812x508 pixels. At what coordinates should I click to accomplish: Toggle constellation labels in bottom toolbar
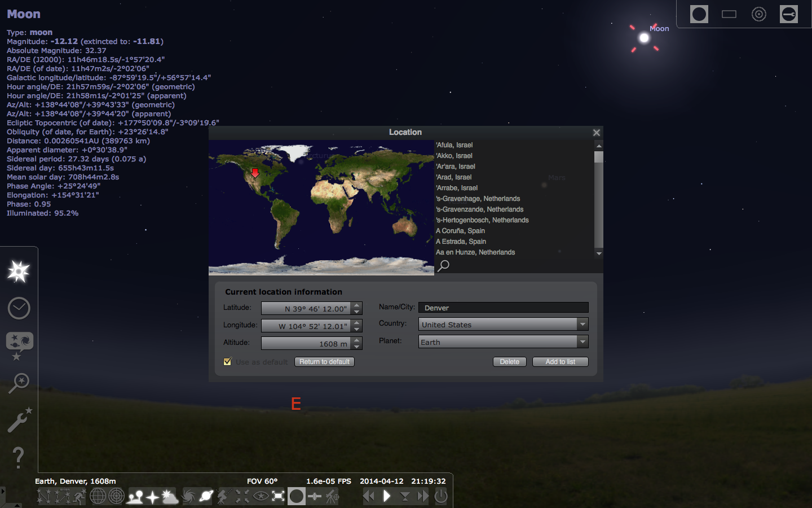62,496
